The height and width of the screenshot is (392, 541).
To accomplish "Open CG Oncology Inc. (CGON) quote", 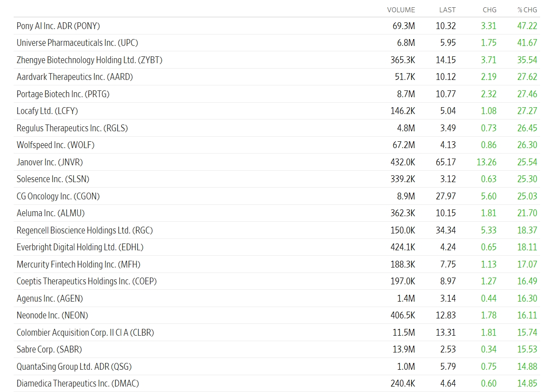I will pyautogui.click(x=58, y=196).
